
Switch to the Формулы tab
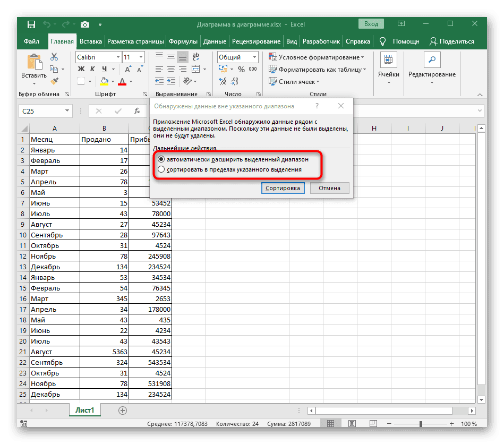click(x=183, y=41)
